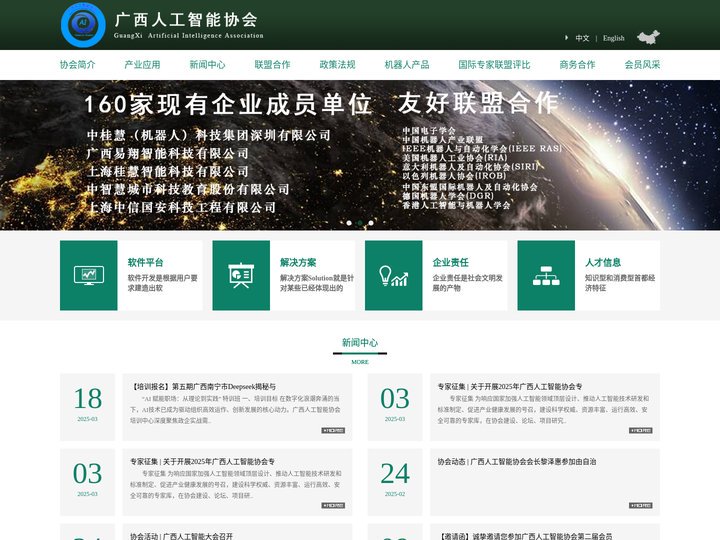The height and width of the screenshot is (540, 720).
Task: Go to 新闻中心 in navigation bar
Action: click(208, 65)
